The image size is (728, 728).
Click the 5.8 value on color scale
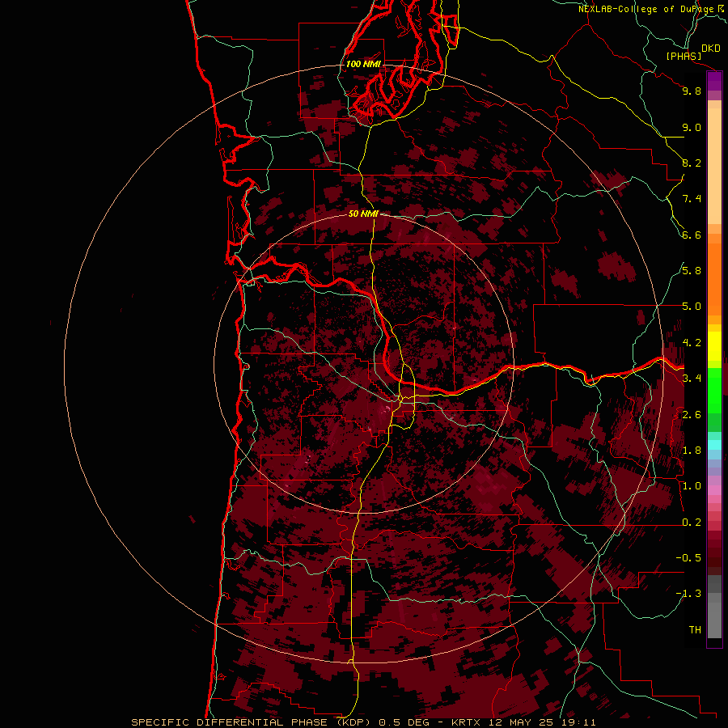692,271
